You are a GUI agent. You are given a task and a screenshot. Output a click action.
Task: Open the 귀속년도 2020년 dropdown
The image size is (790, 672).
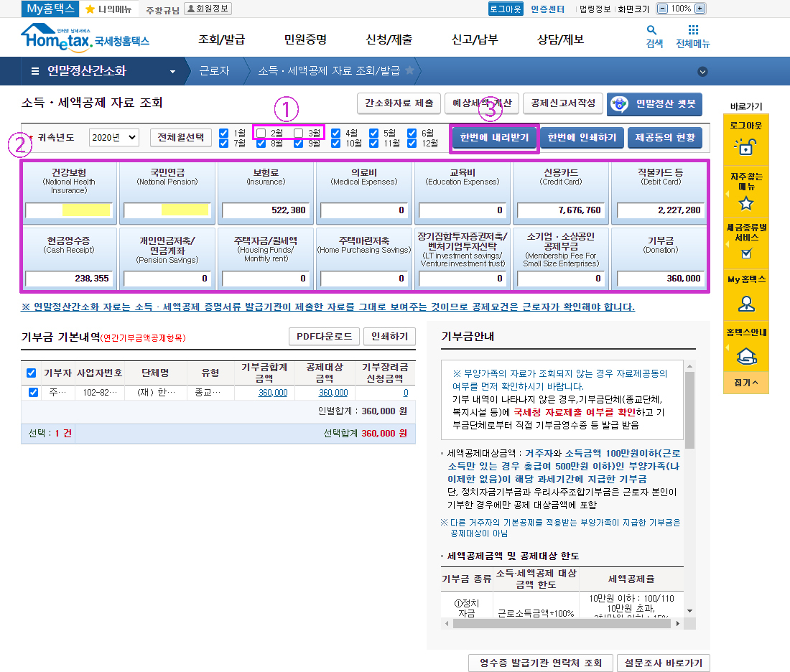pos(113,137)
